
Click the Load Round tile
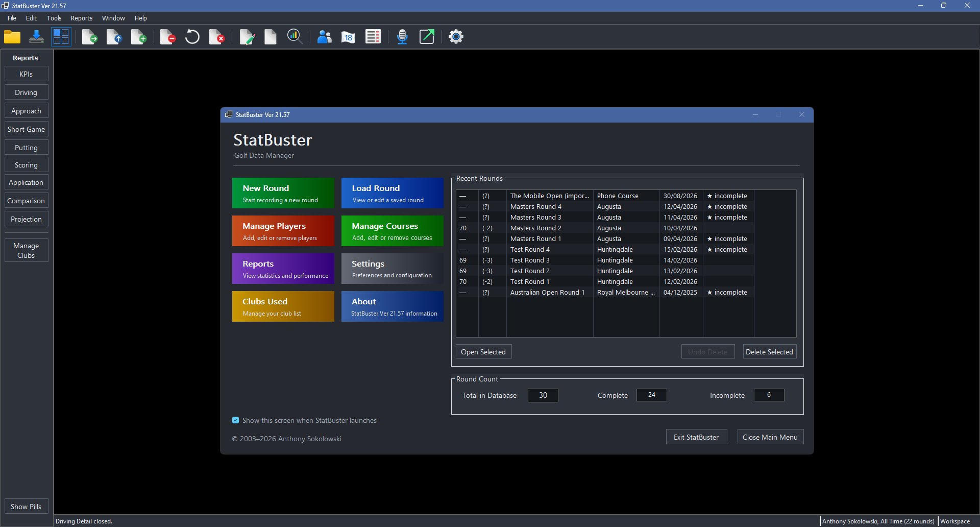click(x=393, y=193)
